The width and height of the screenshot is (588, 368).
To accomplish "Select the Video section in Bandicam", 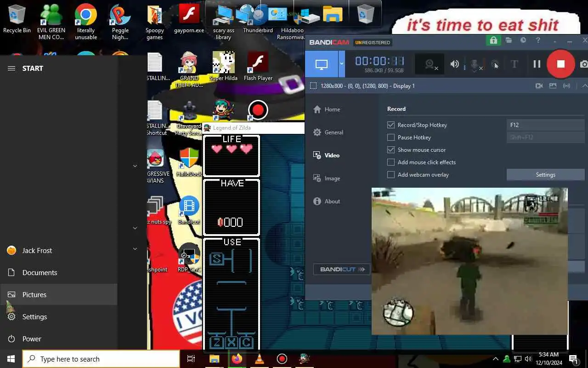I will click(326, 155).
